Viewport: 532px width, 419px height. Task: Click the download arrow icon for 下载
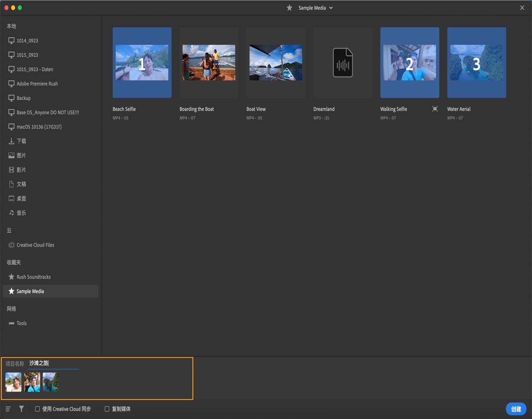coord(12,141)
